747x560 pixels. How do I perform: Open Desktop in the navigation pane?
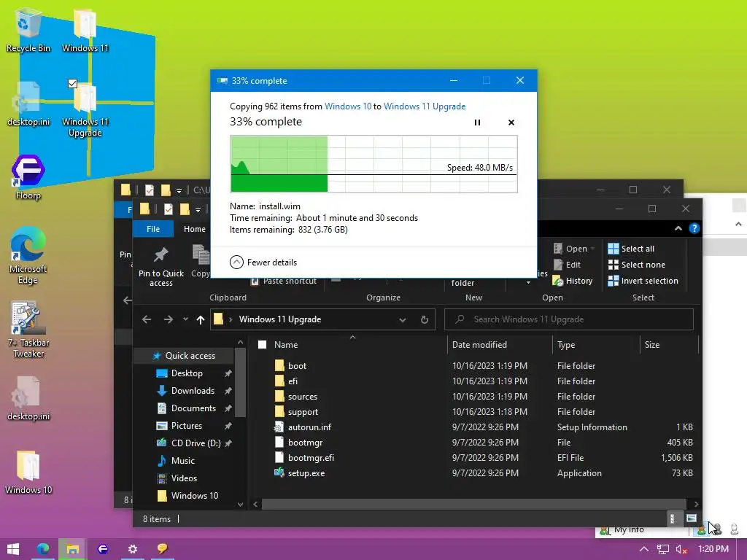[187, 373]
